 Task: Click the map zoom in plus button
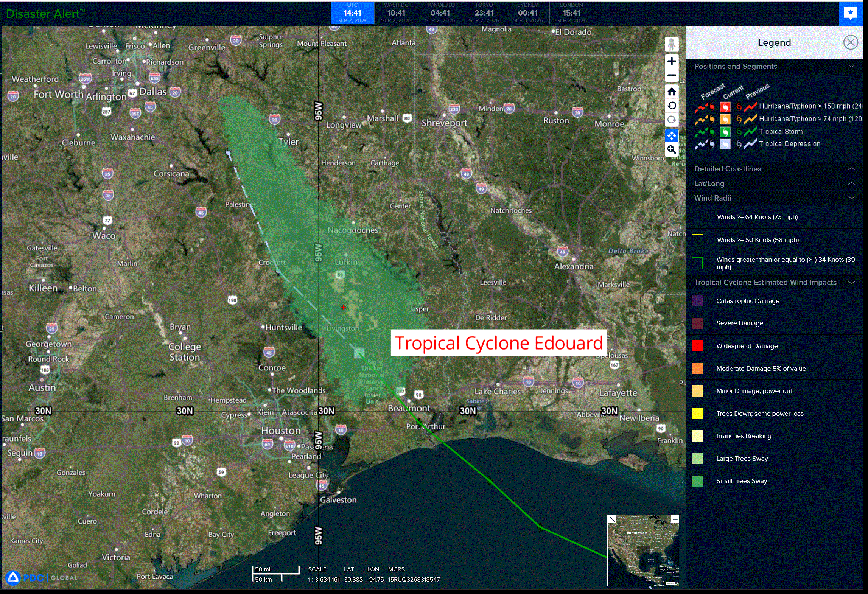pos(672,61)
